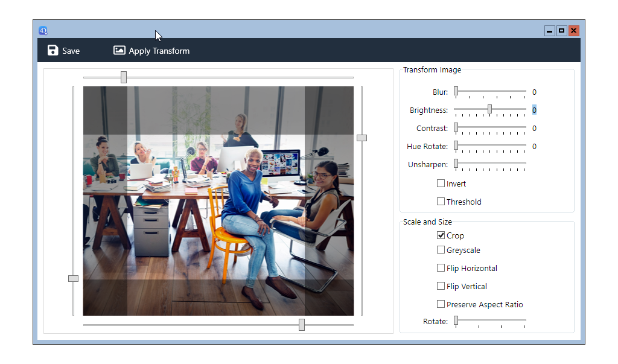Click the Scale and Size group title
Screen dimensions: 618x364
pos(428,222)
